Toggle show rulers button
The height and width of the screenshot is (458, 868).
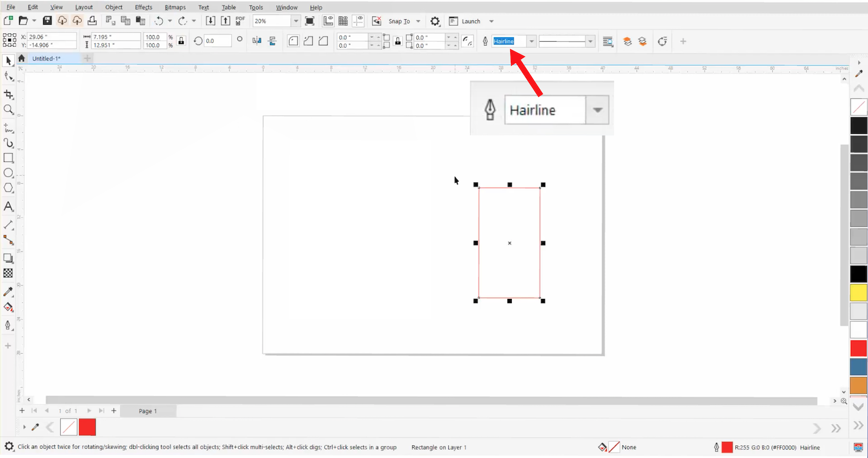pyautogui.click(x=328, y=21)
